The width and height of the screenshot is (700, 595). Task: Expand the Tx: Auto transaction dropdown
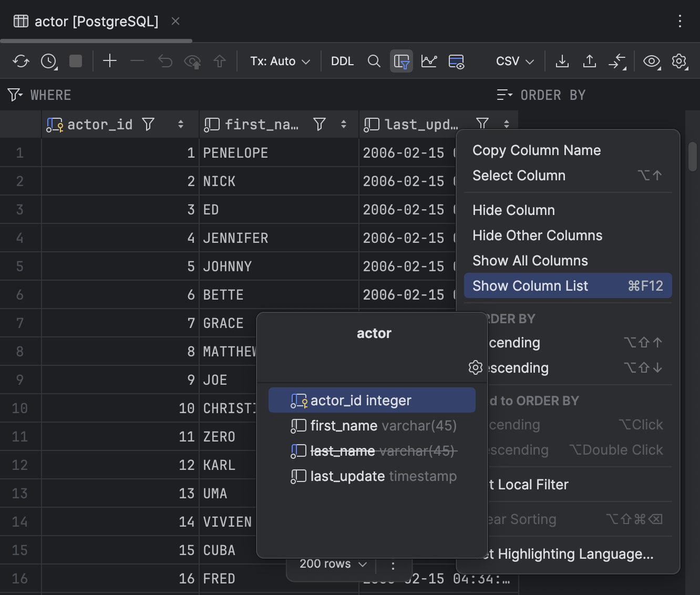point(280,61)
